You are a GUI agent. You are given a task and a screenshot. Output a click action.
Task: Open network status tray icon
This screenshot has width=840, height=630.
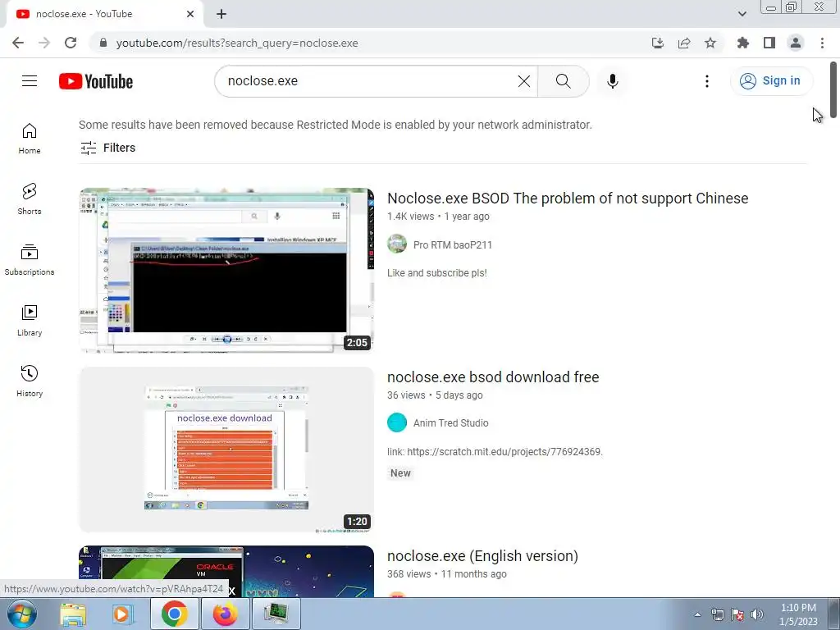(717, 614)
